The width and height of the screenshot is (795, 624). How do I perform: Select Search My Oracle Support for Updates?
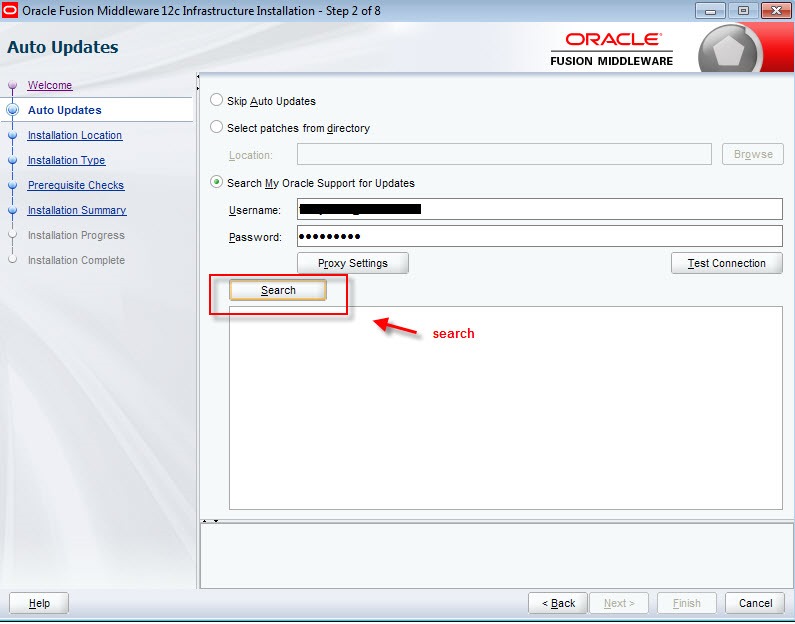(216, 182)
